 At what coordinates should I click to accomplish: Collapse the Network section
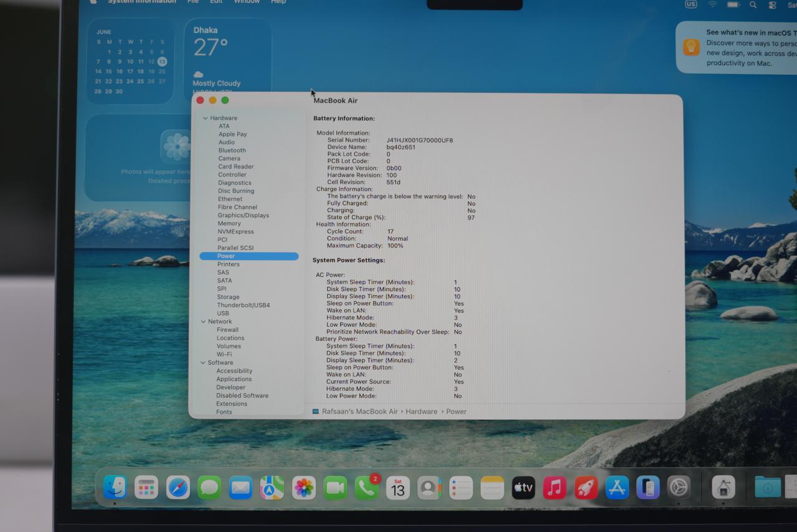(203, 322)
